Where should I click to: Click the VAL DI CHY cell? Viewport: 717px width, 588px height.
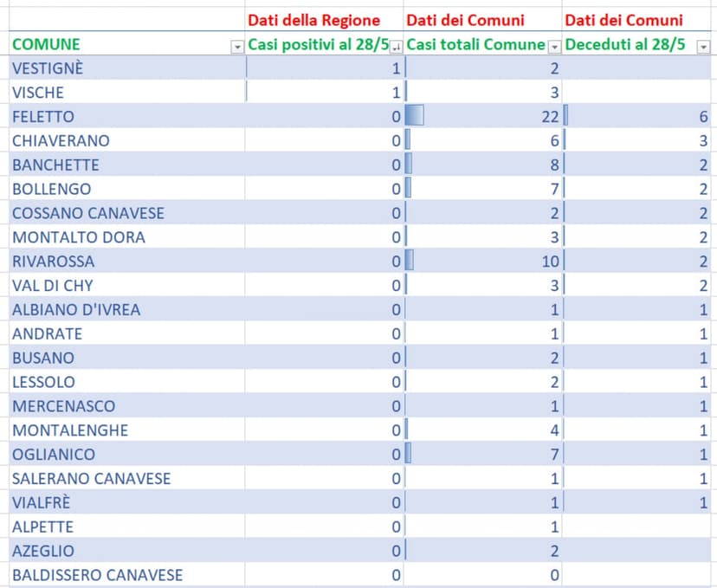tap(53, 286)
